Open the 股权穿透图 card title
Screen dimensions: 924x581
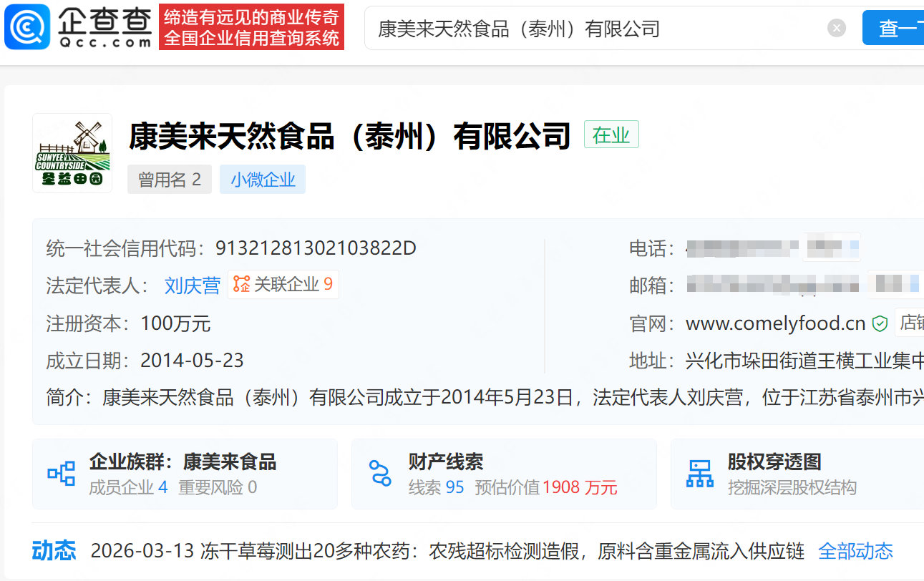tap(774, 462)
